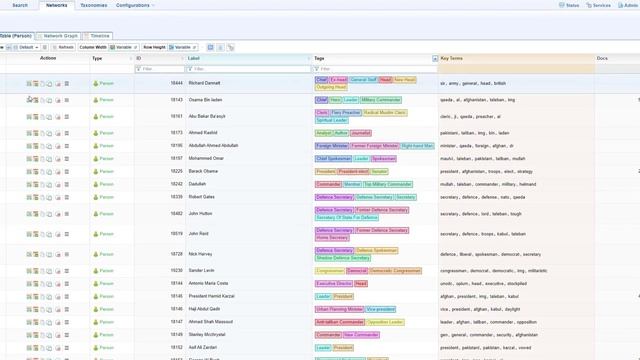Open the Row Height Variable dropdown

(183, 47)
